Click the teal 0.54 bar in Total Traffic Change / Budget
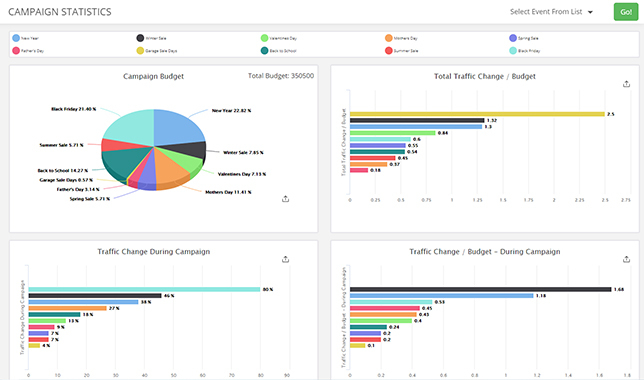Image resolution: width=644 pixels, height=380 pixels. (x=377, y=152)
